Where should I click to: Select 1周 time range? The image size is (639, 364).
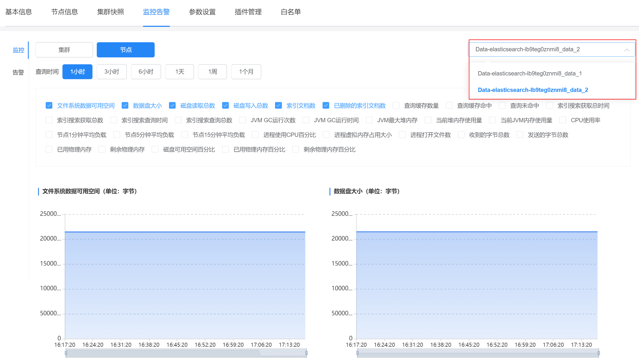tap(212, 72)
